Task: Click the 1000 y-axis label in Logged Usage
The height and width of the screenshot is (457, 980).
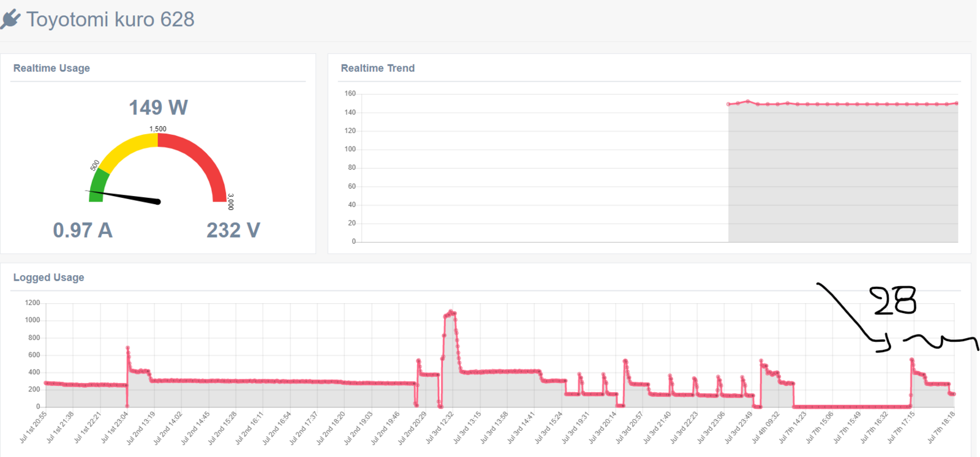Action: click(x=32, y=320)
